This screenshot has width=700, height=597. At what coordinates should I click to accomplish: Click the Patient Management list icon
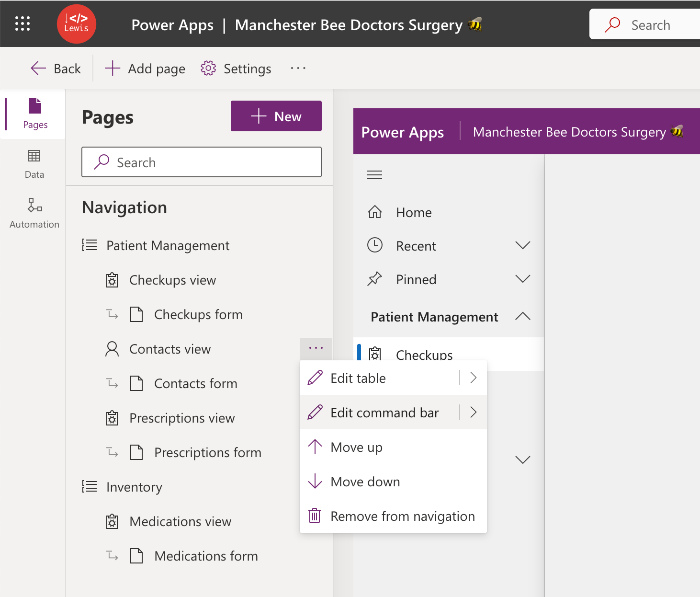pyautogui.click(x=90, y=245)
